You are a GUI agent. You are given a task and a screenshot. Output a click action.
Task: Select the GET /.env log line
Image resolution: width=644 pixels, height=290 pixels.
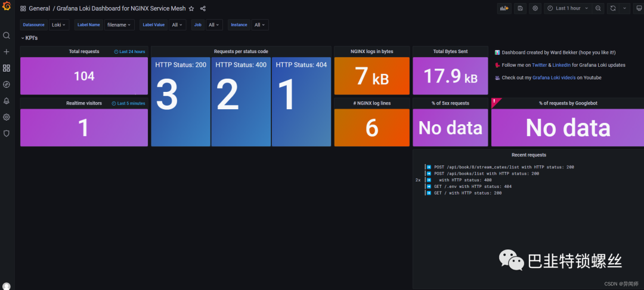(x=473, y=187)
